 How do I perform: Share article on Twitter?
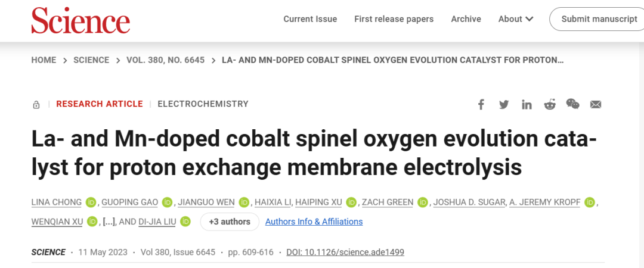[x=504, y=105]
